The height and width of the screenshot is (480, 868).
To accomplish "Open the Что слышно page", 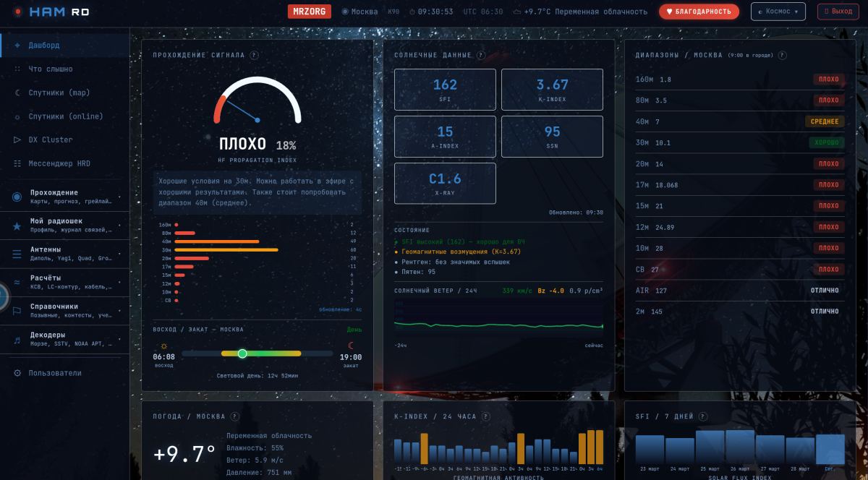I will [65, 69].
